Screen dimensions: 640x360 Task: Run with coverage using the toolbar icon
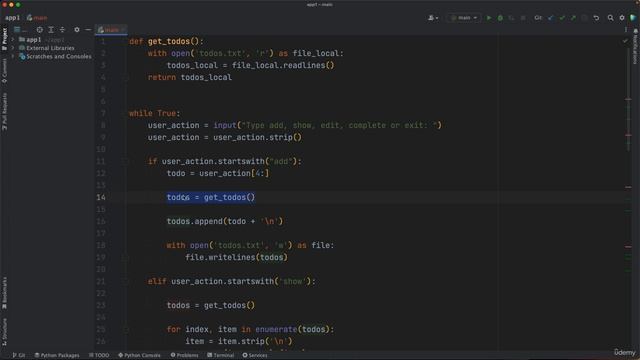click(x=511, y=18)
